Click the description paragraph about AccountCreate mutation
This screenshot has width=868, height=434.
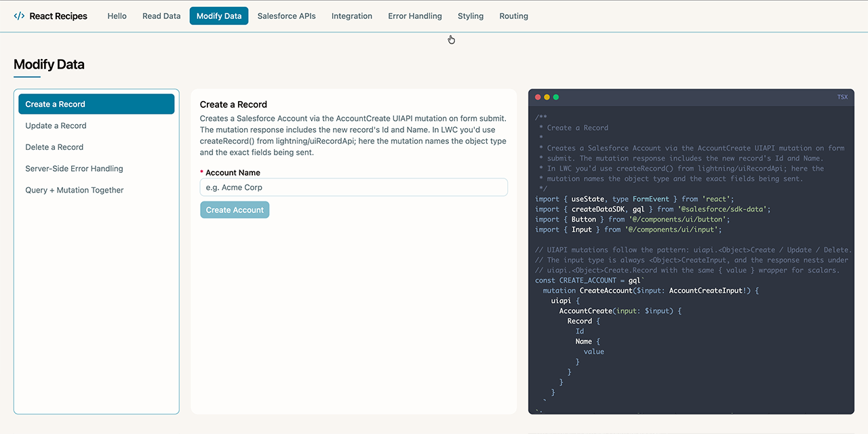353,136
